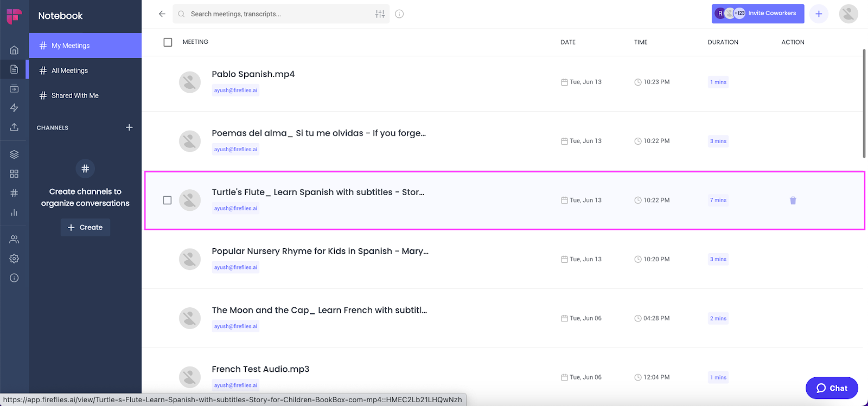The image size is (868, 406).
Task: Open the Notebook document icon in the sidebar
Action: point(14,69)
